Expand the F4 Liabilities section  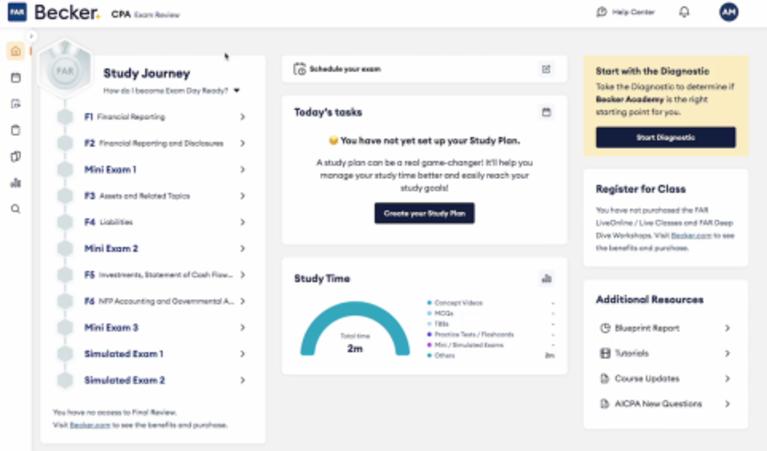242,222
